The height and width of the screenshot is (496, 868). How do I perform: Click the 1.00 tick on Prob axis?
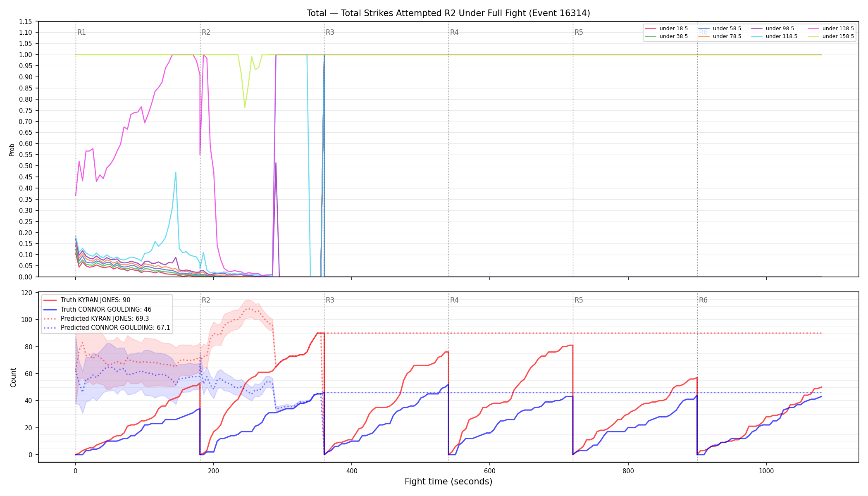26,55
